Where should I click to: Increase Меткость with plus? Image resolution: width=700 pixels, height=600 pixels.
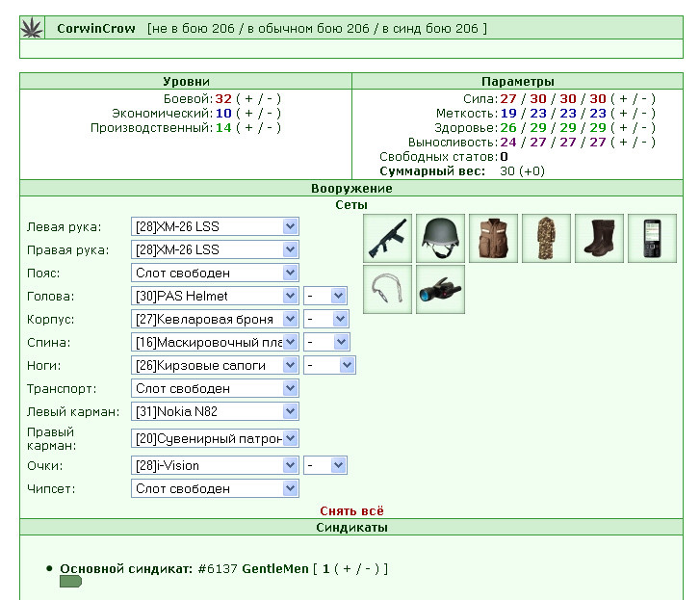tap(623, 114)
